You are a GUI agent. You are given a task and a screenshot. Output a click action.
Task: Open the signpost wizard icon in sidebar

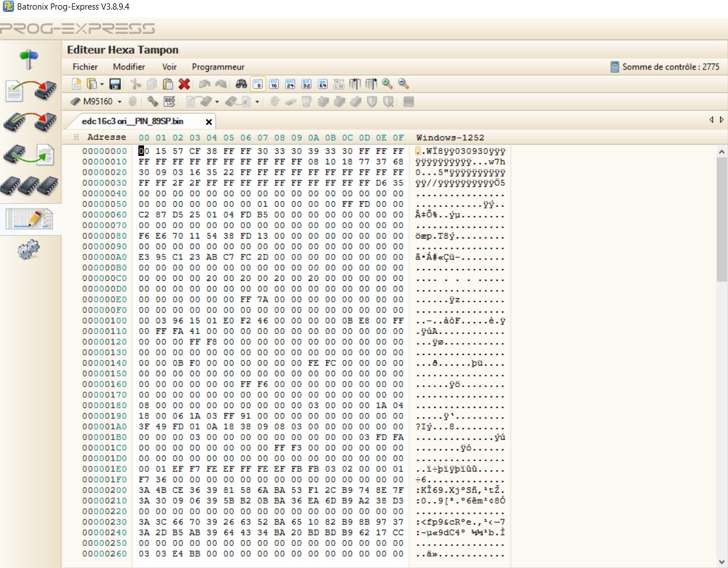(28, 59)
